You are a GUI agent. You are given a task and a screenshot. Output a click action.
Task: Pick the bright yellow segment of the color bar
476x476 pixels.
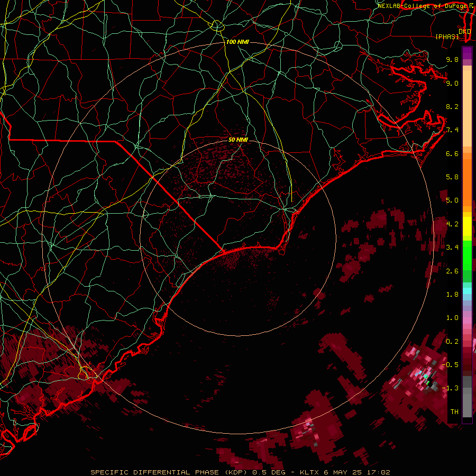coord(467,226)
